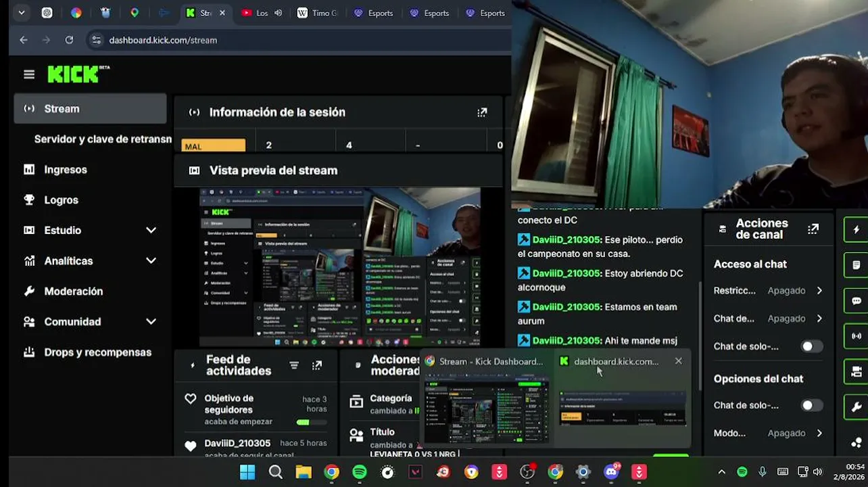The image size is (868, 487).
Task: Close the dashboard.kick.com taskbar preview
Action: pos(678,361)
